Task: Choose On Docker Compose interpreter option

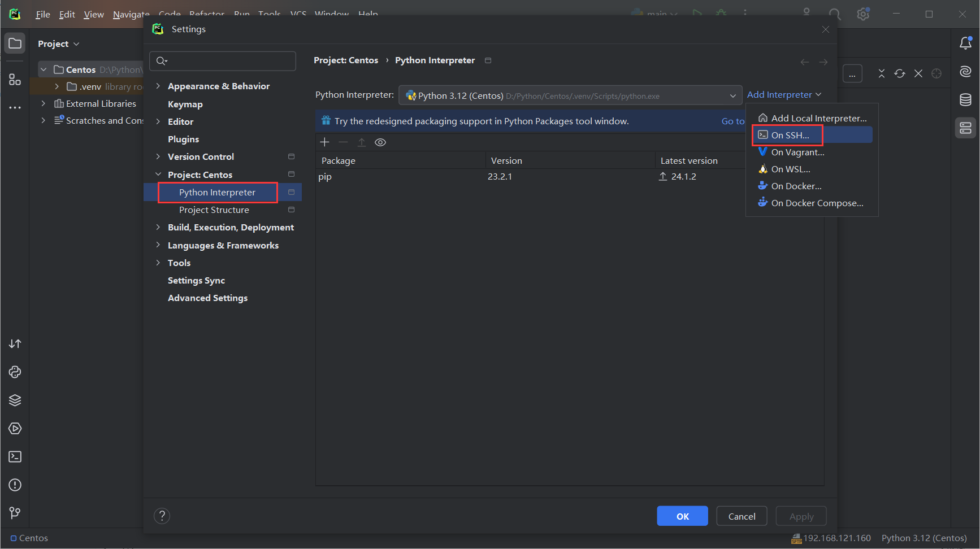Action: [812, 203]
